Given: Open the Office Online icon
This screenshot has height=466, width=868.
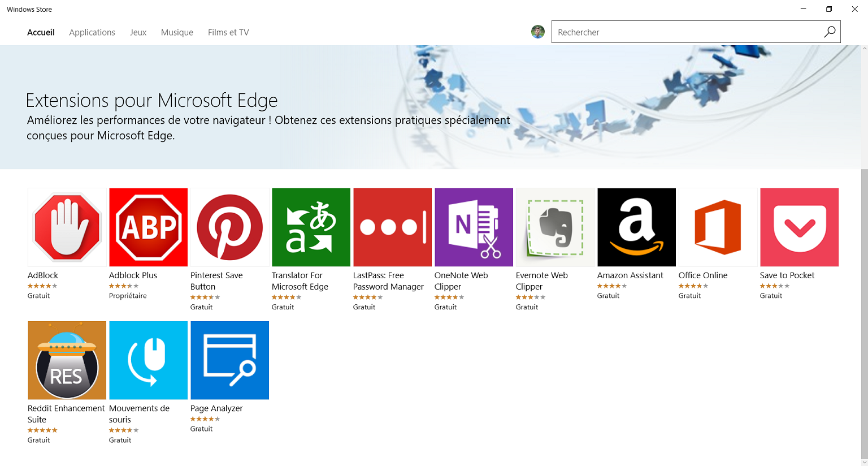Looking at the screenshot, I should click(718, 227).
